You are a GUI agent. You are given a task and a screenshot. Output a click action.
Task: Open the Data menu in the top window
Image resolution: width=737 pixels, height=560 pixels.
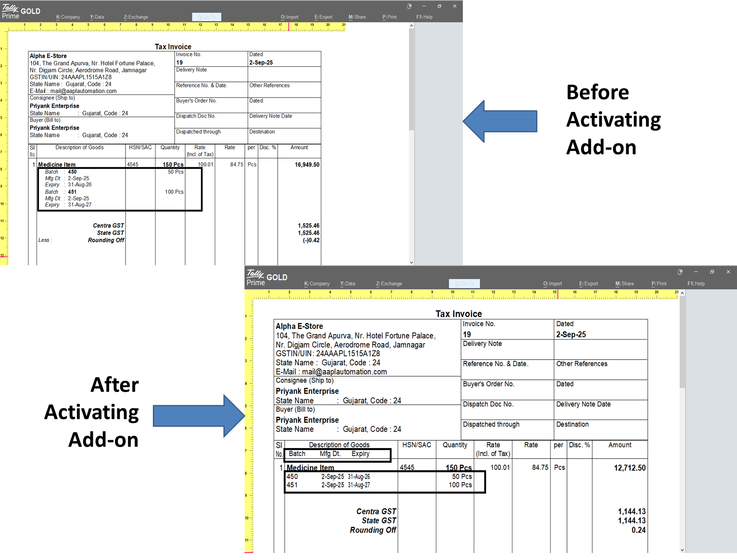(x=97, y=17)
